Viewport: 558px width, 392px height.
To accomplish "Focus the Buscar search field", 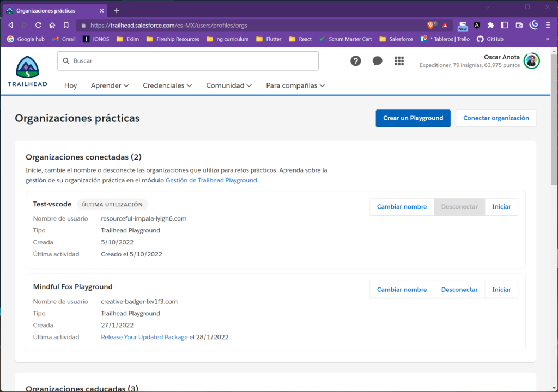I will (x=188, y=61).
